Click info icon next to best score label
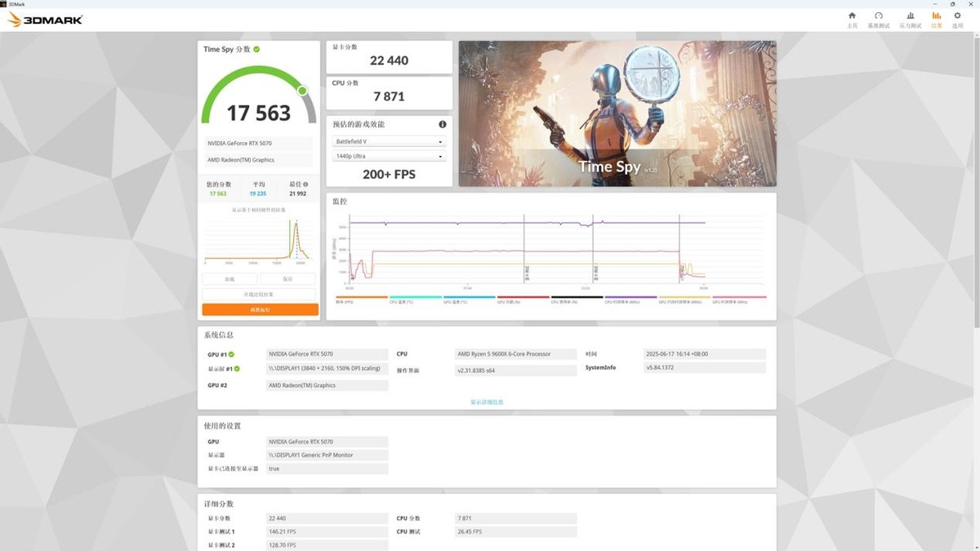This screenshot has height=551, width=980. tap(305, 184)
